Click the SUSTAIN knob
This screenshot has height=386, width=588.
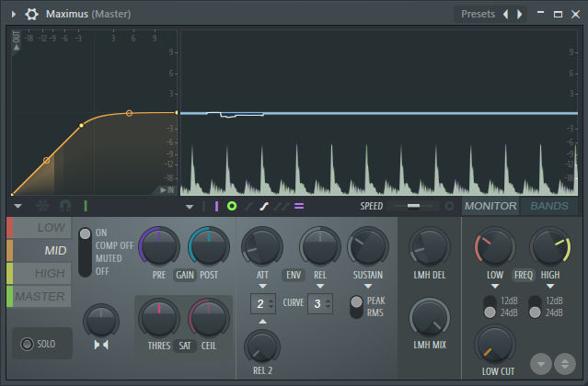coord(368,246)
